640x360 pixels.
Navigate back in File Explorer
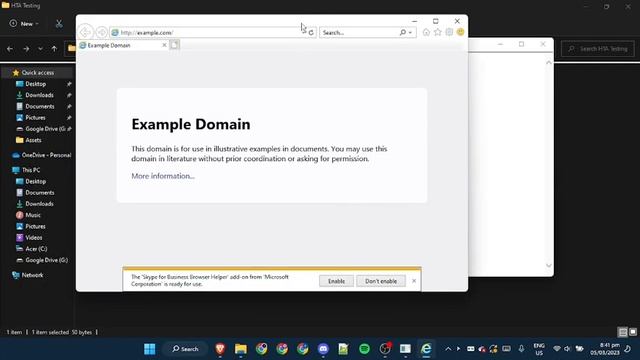point(10,49)
